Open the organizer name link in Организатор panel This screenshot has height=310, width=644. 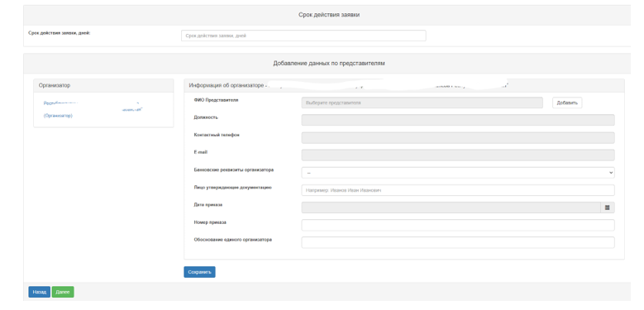coord(93,107)
